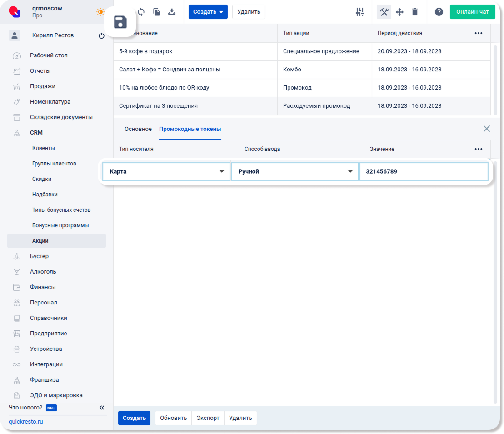
Task: Click the download toolbar icon
Action: [172, 12]
